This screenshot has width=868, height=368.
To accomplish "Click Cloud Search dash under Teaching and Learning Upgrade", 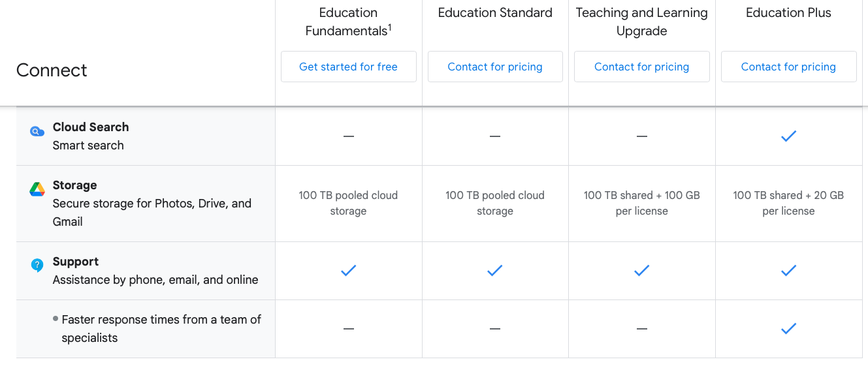I will [x=641, y=136].
